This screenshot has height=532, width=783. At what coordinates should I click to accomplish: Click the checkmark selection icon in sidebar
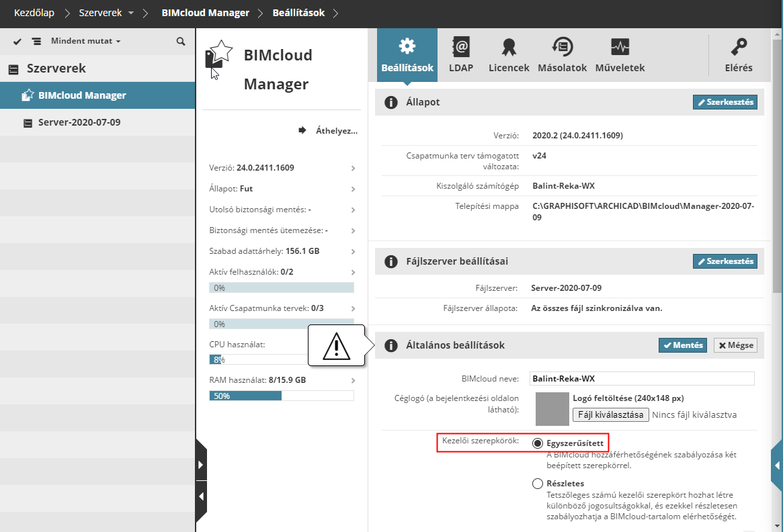click(17, 42)
